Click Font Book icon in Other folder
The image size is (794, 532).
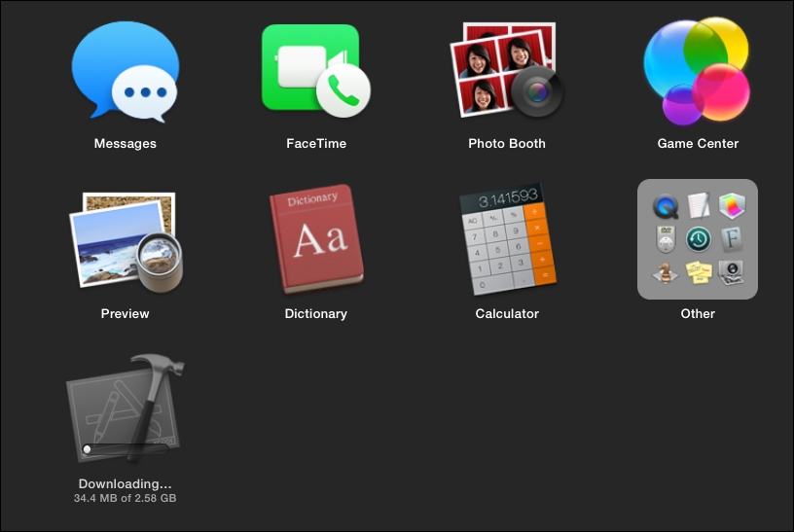coord(732,239)
